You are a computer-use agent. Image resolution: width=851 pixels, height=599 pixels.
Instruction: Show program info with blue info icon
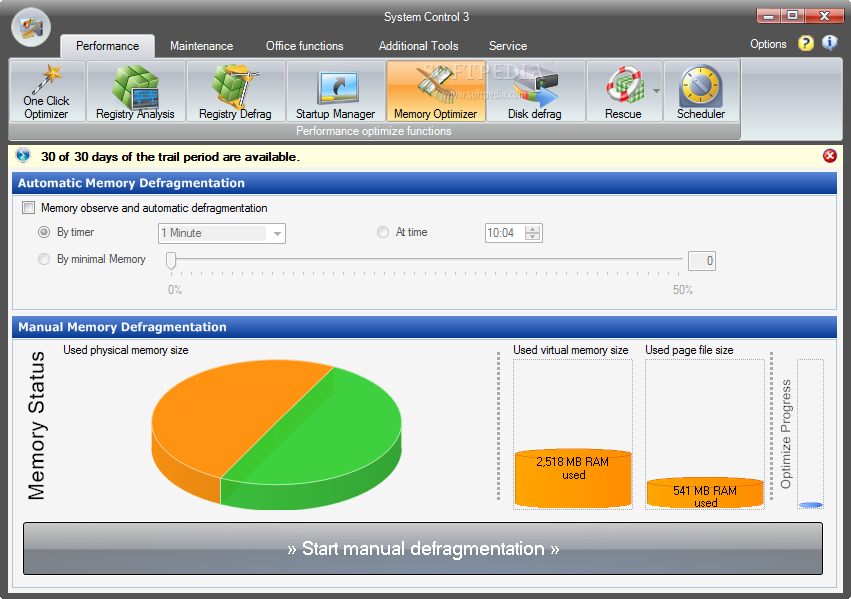(x=829, y=43)
